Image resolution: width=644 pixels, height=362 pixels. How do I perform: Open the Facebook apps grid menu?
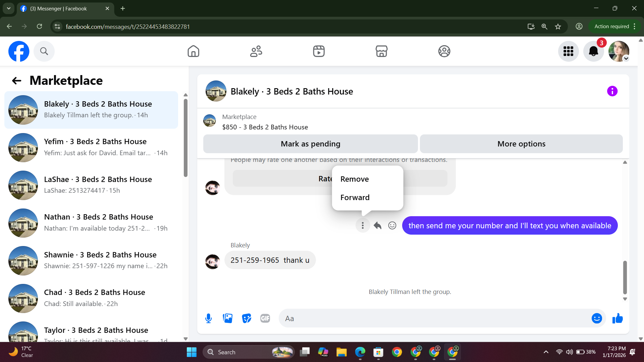pos(568,51)
